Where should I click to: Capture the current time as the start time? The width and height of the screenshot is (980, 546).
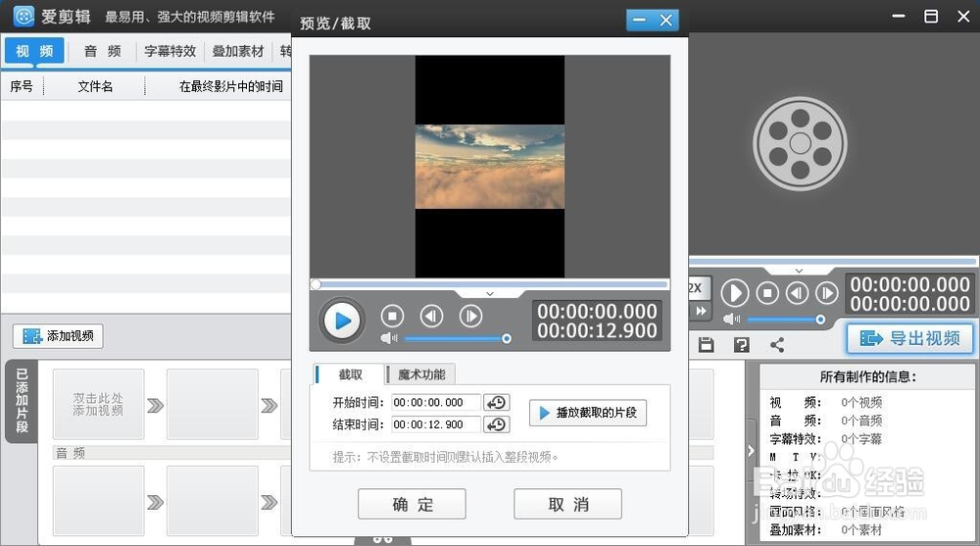[497, 402]
